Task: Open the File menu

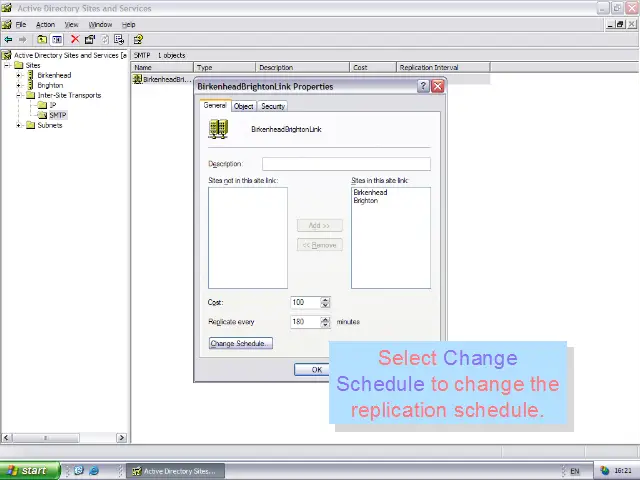Action: [x=21, y=24]
